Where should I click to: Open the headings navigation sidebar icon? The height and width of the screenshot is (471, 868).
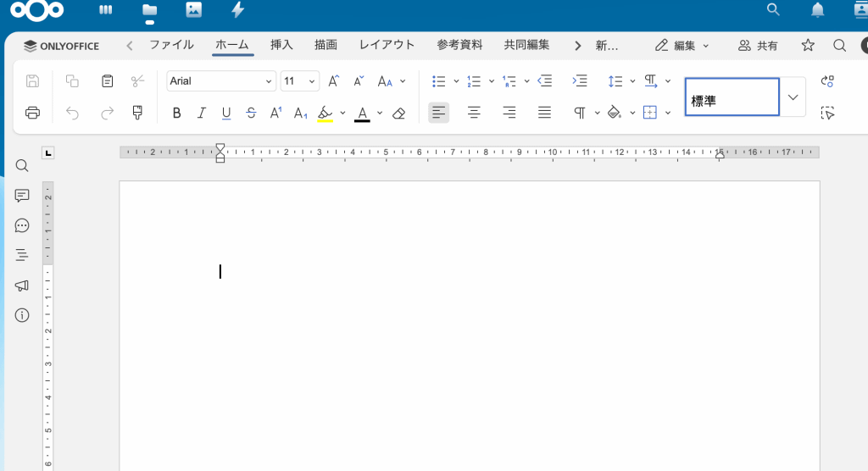[x=22, y=254]
